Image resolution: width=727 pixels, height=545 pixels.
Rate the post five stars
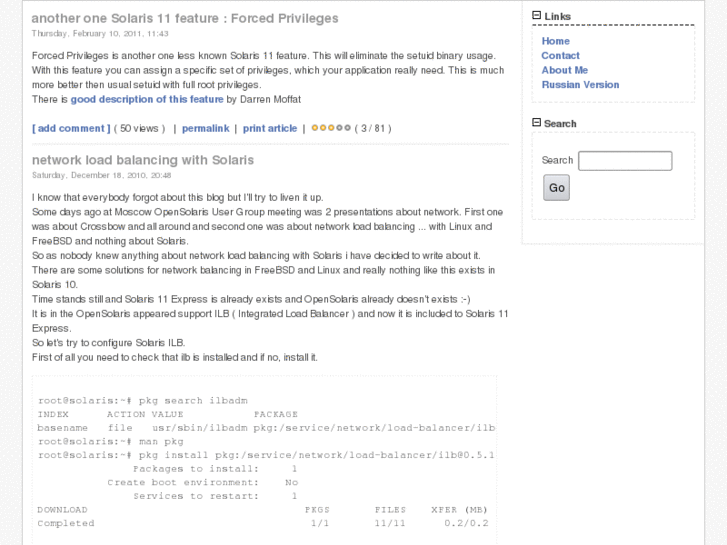click(347, 128)
